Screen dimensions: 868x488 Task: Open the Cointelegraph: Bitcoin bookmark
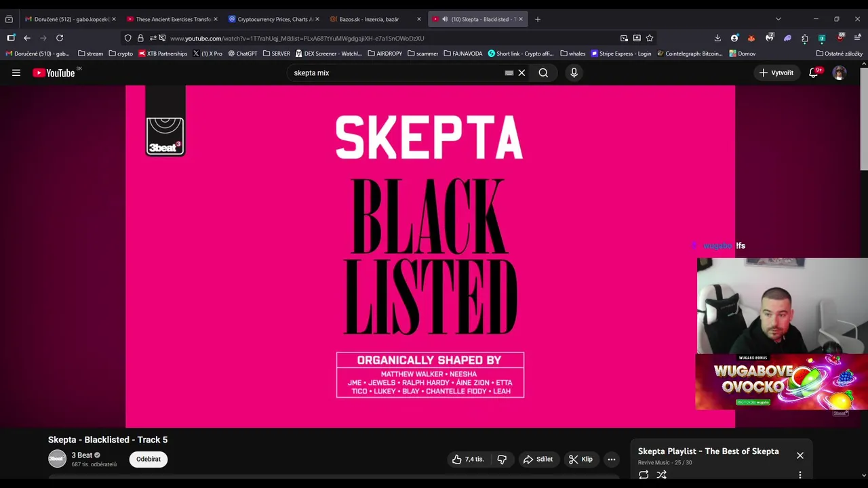point(690,54)
